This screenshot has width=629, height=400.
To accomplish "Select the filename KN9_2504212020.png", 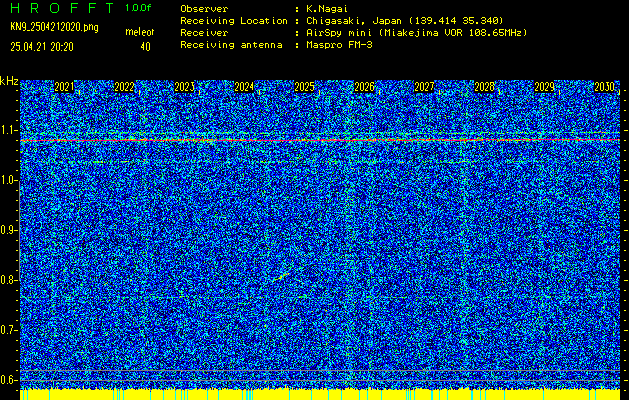I will [x=54, y=28].
